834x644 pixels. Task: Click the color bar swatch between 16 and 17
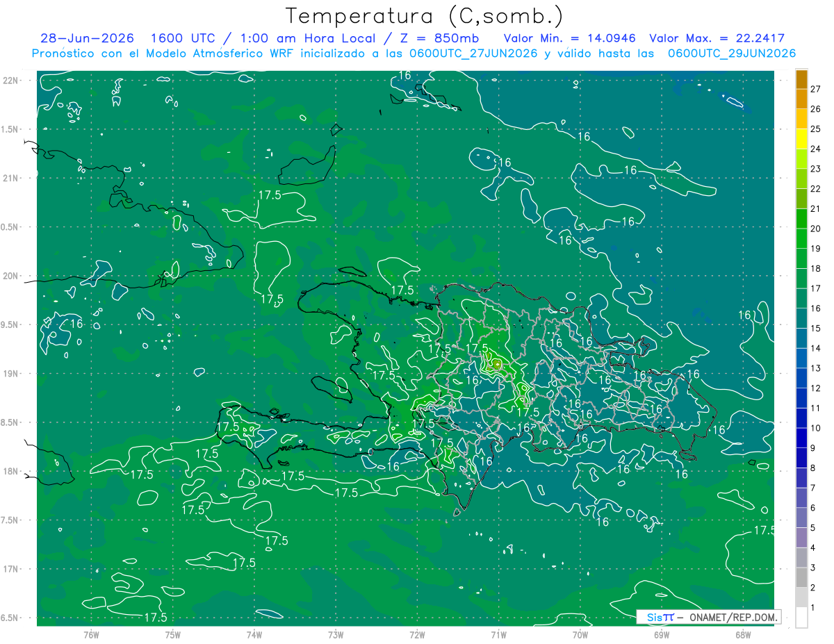click(801, 298)
